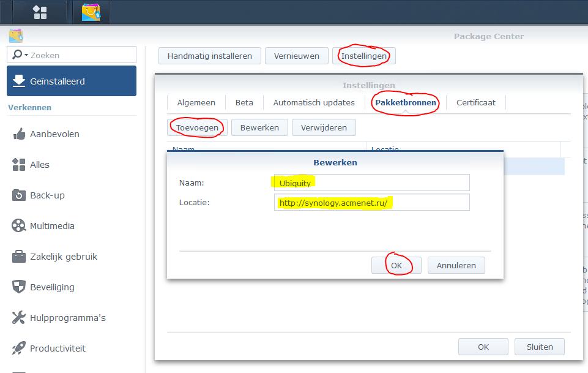This screenshot has width=588, height=373.
Task: Click the Geïnstalleerd download icon
Action: (19, 81)
